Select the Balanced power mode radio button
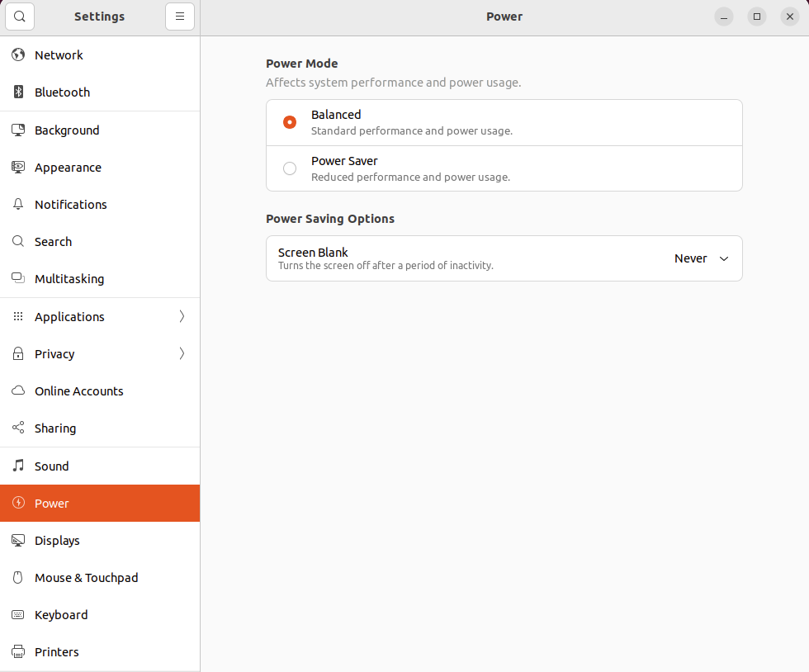Viewport: 809px width, 672px height. click(x=289, y=121)
